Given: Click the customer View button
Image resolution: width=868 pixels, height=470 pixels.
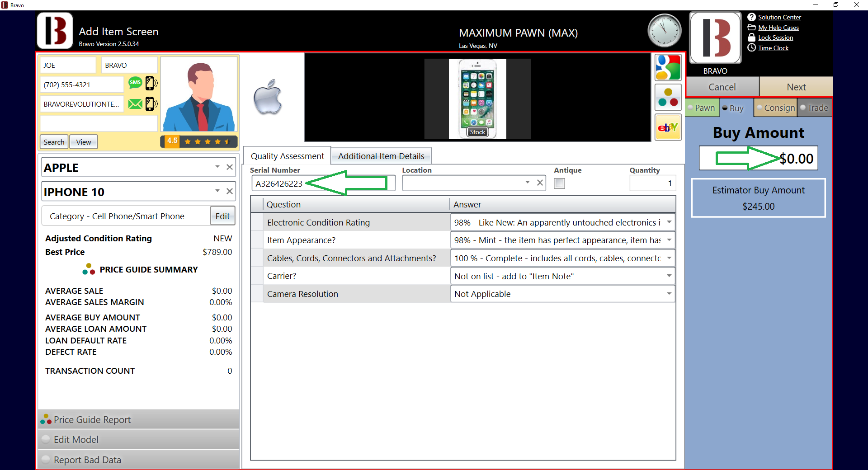Looking at the screenshot, I should click(84, 142).
